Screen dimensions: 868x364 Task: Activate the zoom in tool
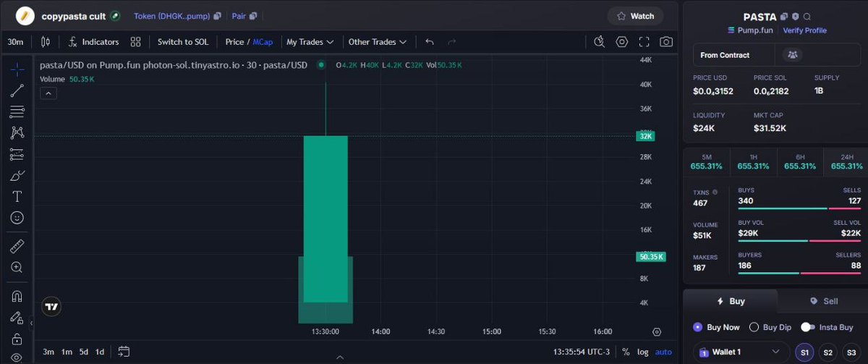point(17,267)
